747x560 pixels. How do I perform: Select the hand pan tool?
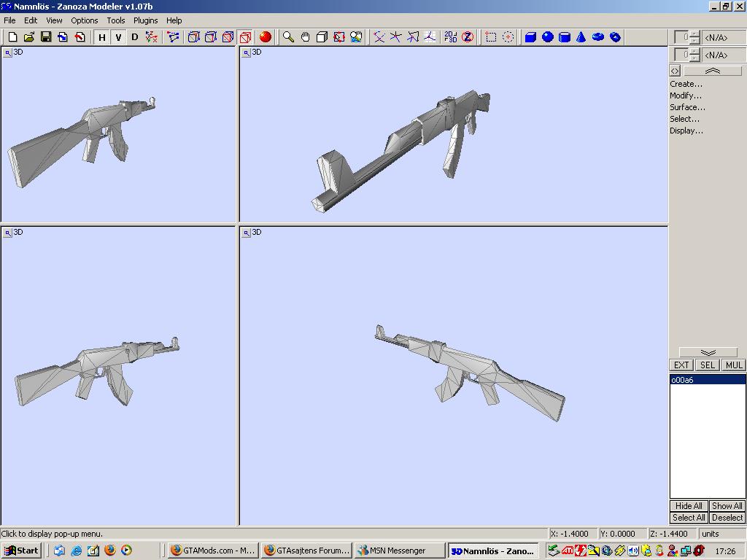tap(305, 37)
